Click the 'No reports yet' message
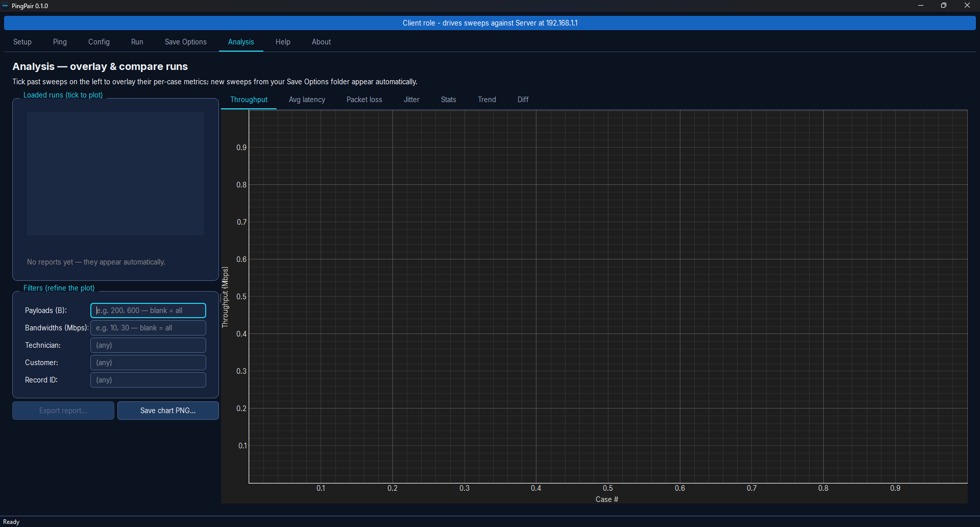 coord(96,262)
